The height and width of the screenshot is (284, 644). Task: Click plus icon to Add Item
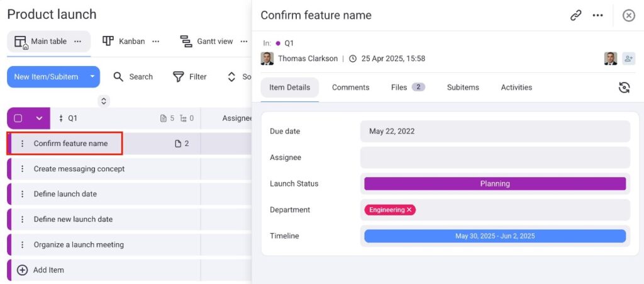click(23, 270)
